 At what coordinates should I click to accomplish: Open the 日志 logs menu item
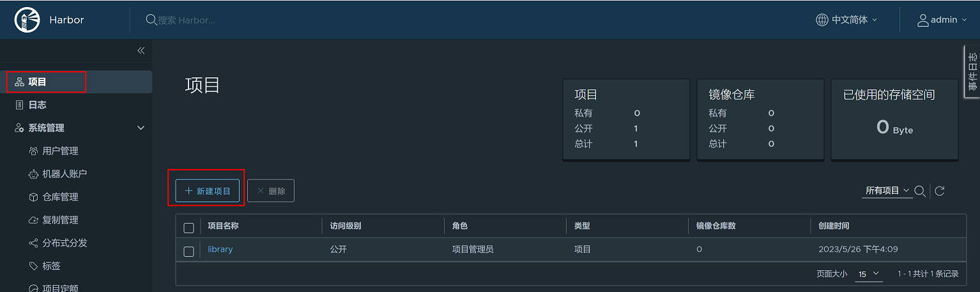point(37,105)
